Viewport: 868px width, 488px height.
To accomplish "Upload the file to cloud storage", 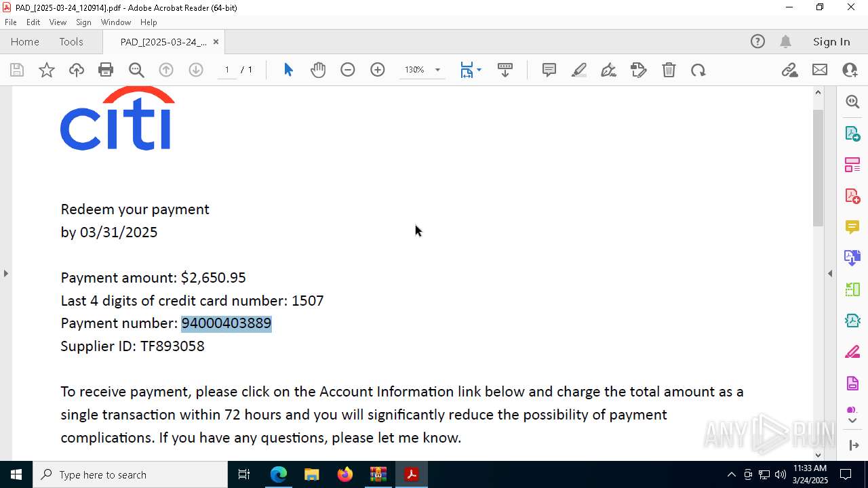I will [x=77, y=70].
